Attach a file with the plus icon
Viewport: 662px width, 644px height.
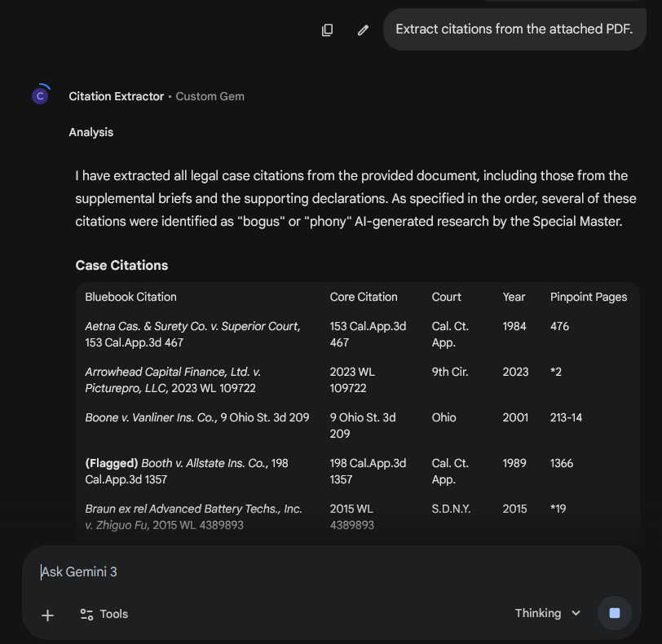[47, 615]
